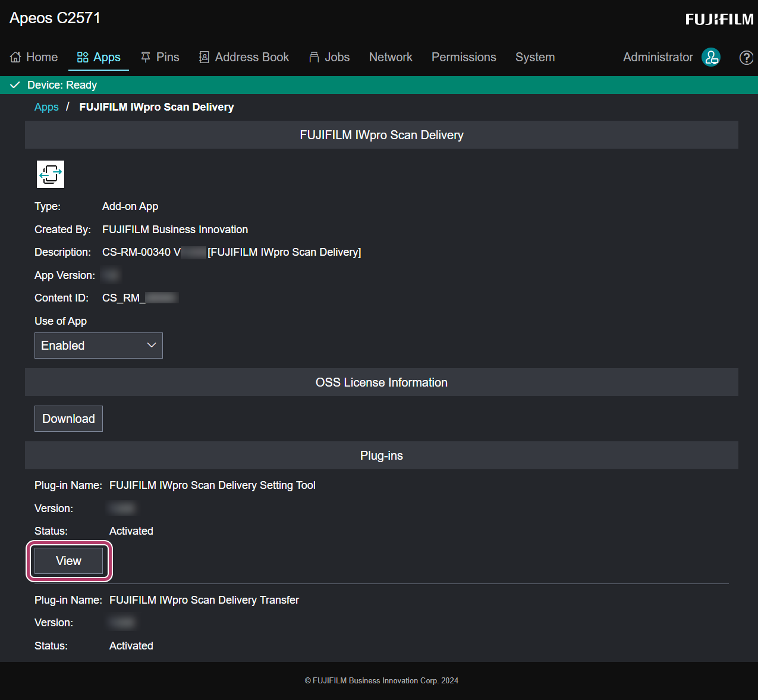Click the IWpro Scan Delivery app icon
This screenshot has width=758, height=700.
click(x=51, y=174)
